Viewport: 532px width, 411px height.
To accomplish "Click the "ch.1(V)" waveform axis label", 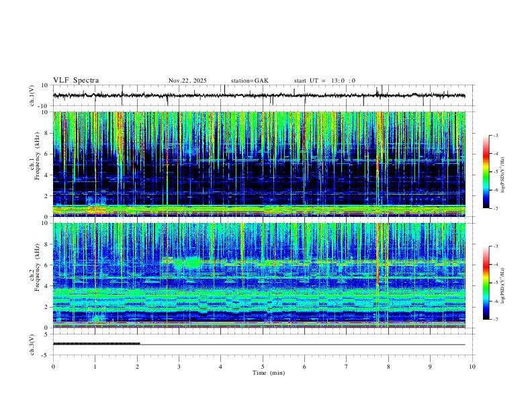I will click(32, 95).
